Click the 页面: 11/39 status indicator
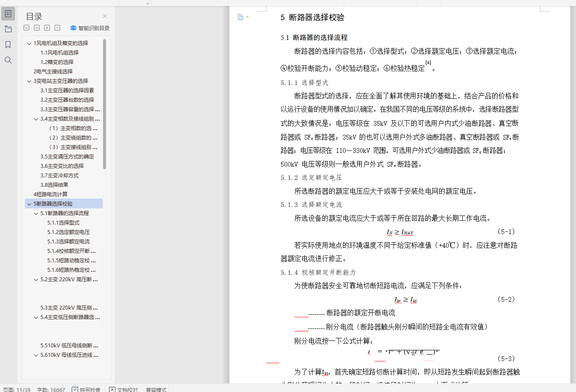576x392 pixels. coord(17,389)
